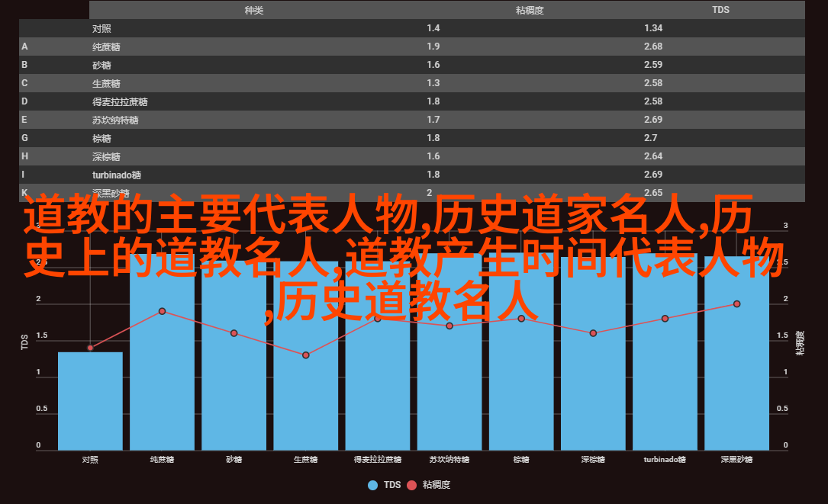Click the vertical TDS left axis title
828x504 pixels.
click(x=24, y=342)
